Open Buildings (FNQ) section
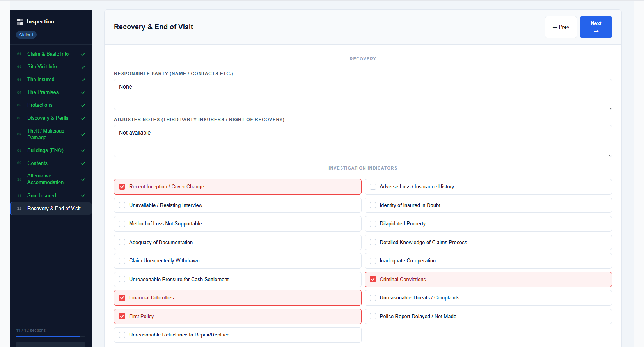Screen dimensions: 644x347 click(51, 150)
